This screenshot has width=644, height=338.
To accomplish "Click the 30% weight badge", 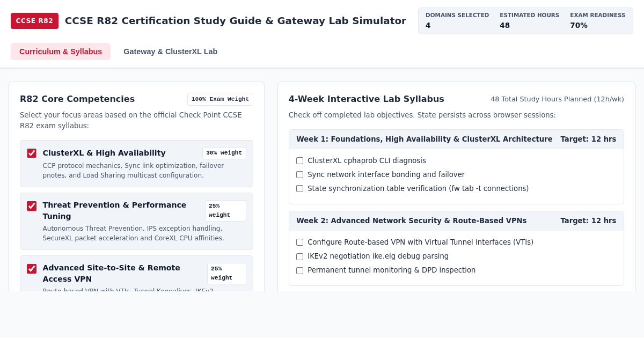I will pos(224,153).
